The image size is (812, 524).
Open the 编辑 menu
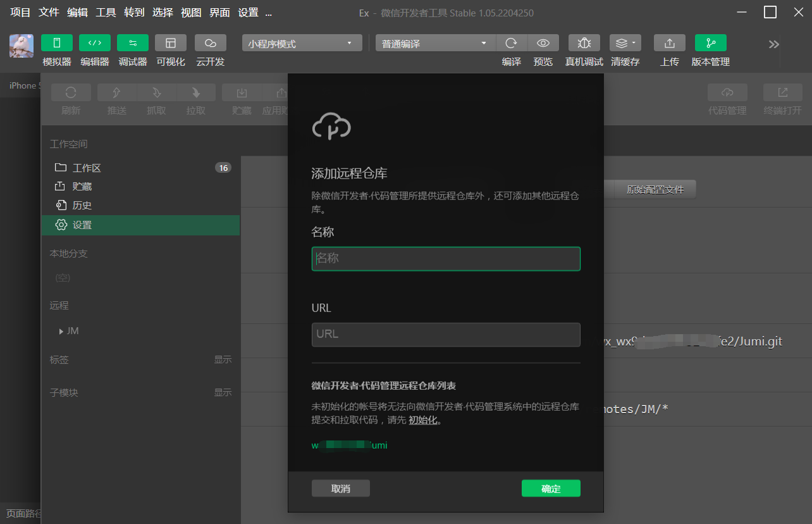coord(77,12)
